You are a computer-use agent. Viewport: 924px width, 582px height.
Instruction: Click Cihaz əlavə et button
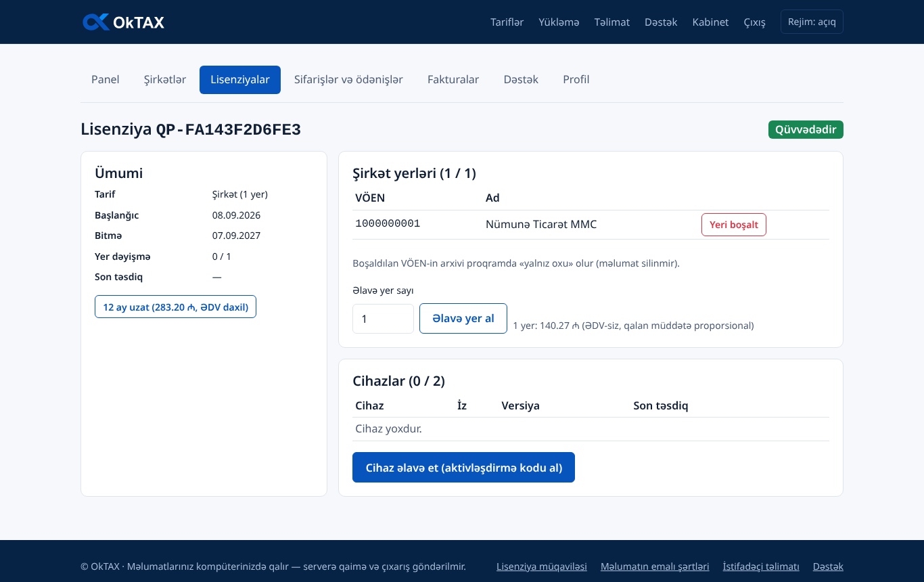[x=463, y=468]
